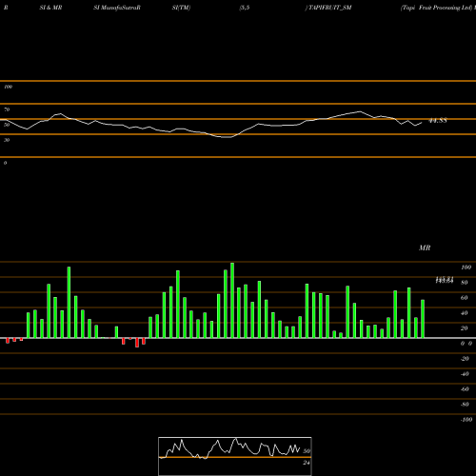The width and height of the screenshot is (476, 476).
Task: Click the "(Tapi Fruit Processing Ltd)" company name
Action: point(436,8)
